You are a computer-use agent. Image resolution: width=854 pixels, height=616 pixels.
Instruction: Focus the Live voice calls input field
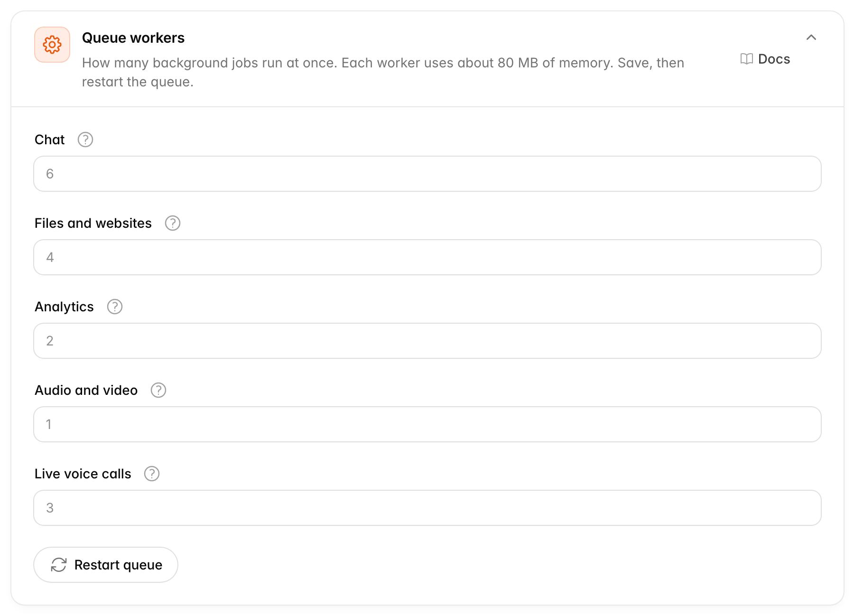[x=427, y=508]
